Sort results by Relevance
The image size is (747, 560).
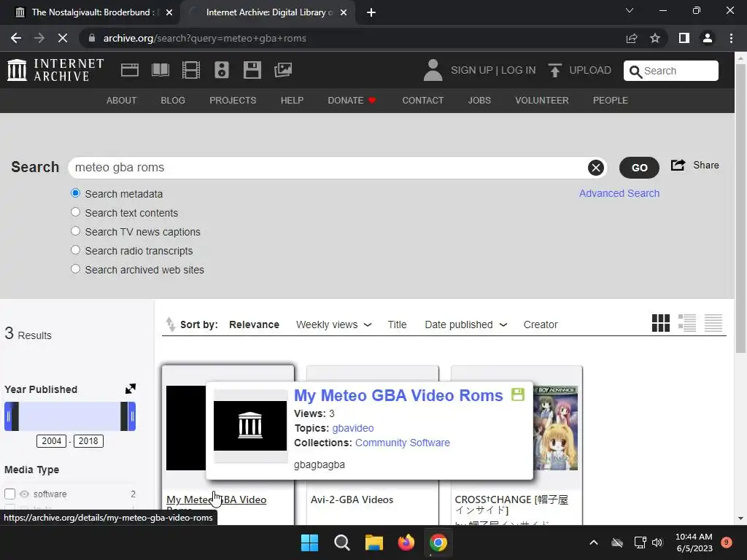click(254, 324)
